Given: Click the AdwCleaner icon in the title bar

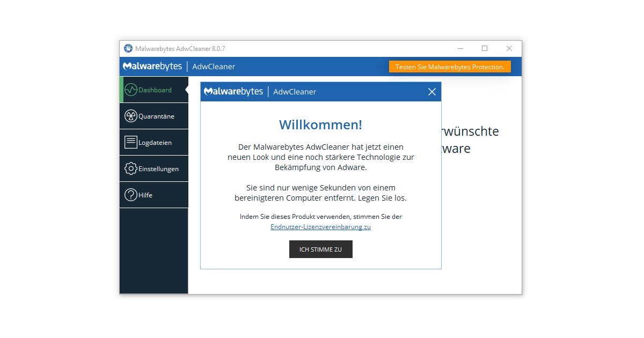Looking at the screenshot, I should pos(128,48).
